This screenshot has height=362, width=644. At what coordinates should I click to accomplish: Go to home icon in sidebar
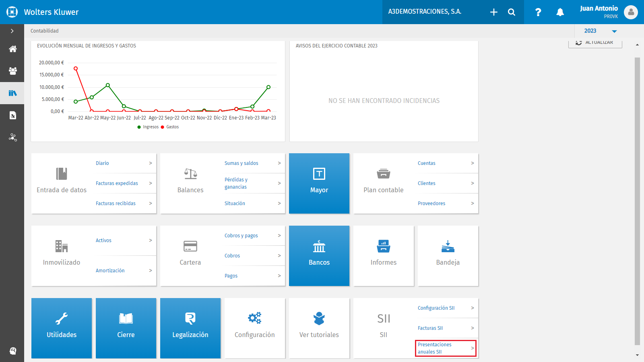click(12, 49)
